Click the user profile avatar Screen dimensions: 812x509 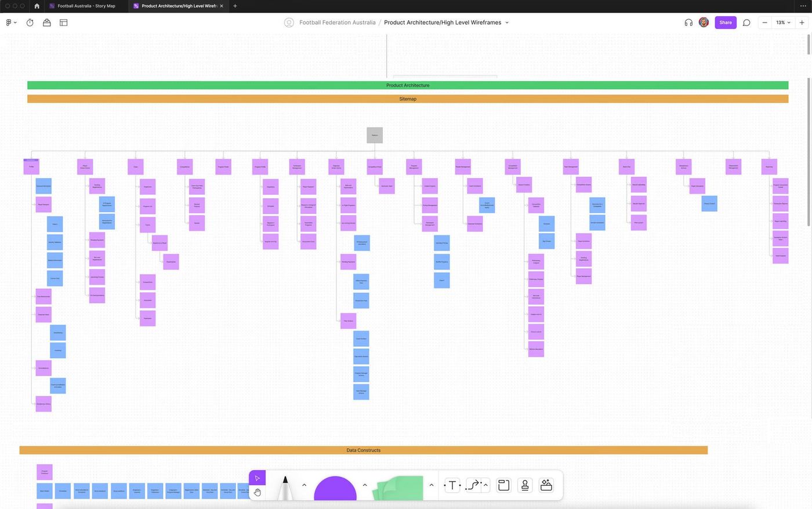(704, 23)
